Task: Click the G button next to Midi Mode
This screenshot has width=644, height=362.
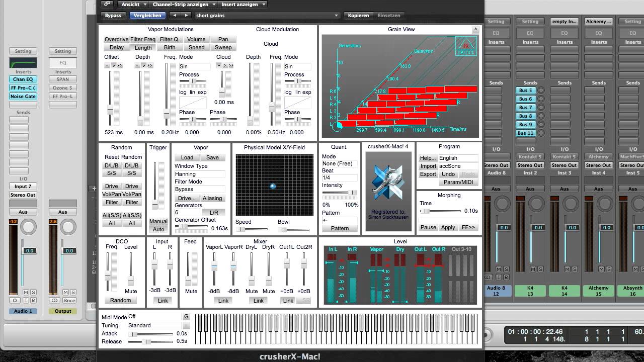Action: [x=186, y=316]
